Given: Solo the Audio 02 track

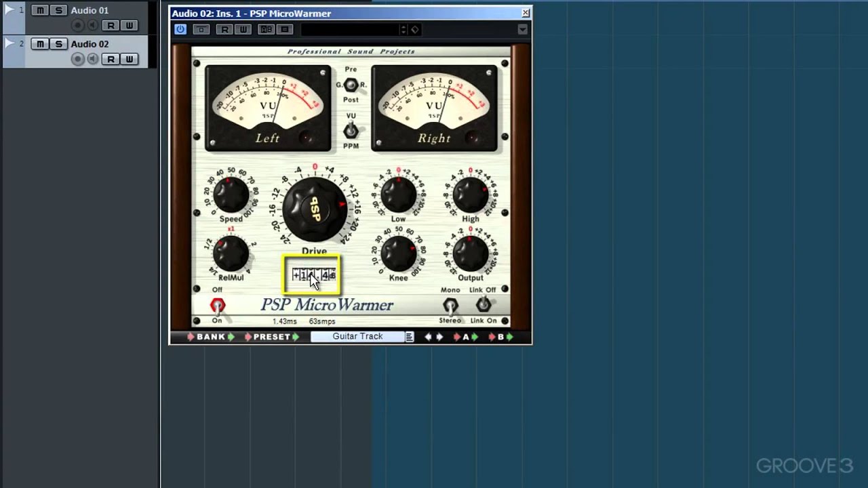Looking at the screenshot, I should click(58, 44).
